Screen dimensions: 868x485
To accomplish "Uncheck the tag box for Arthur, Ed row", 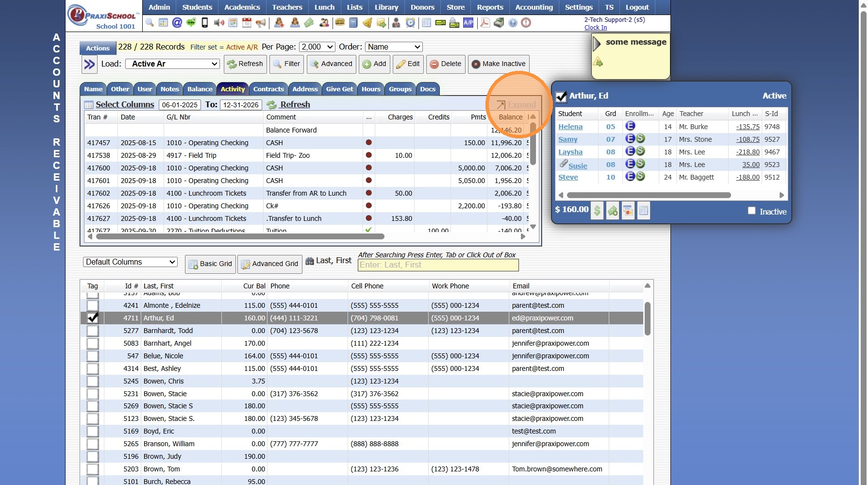I will point(92,318).
